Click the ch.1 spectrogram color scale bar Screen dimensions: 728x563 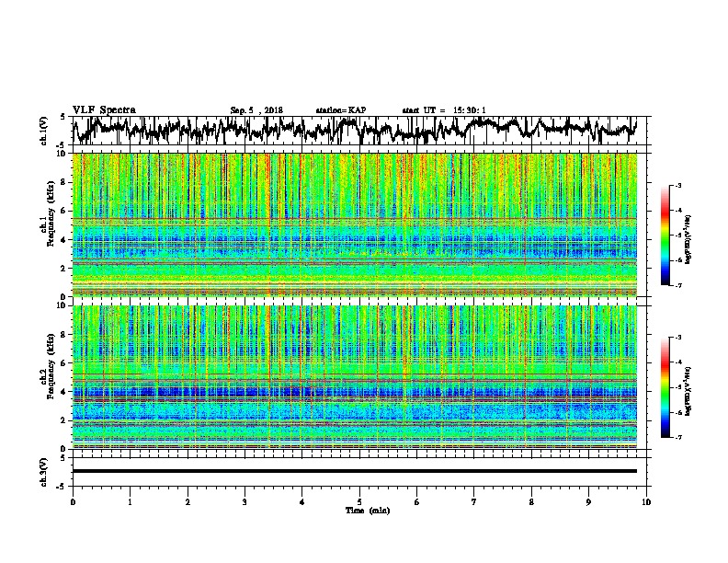click(665, 236)
